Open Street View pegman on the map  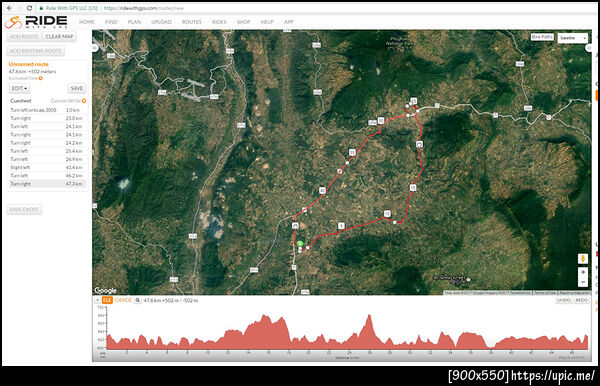[583, 259]
